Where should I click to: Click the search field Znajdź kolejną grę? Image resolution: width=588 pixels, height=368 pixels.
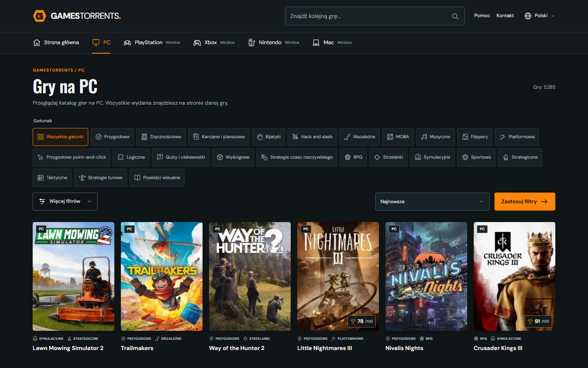pos(375,16)
